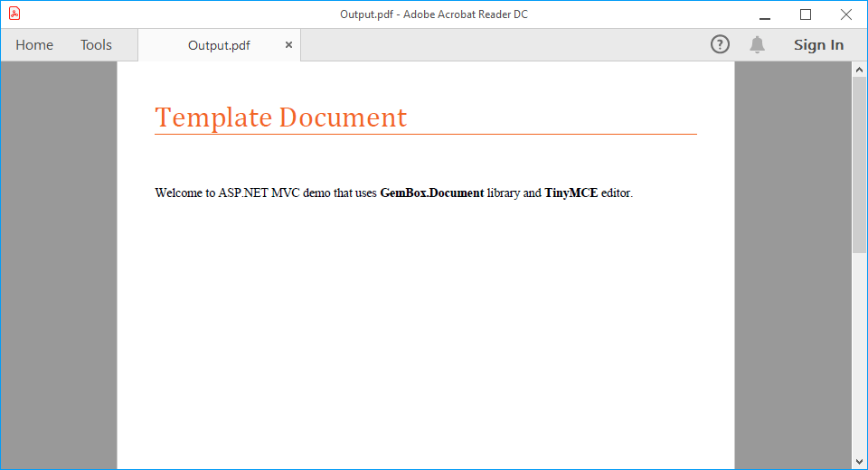Open the Help question mark icon

720,44
